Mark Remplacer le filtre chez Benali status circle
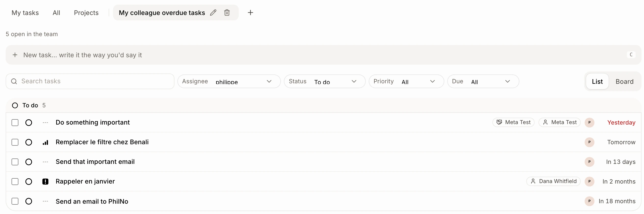 click(29, 143)
